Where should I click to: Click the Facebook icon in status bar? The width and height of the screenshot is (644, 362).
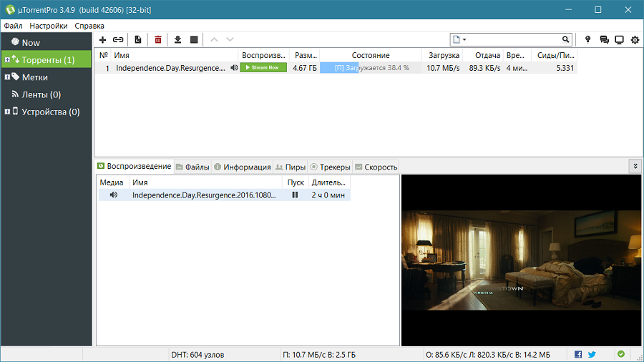pyautogui.click(x=578, y=354)
